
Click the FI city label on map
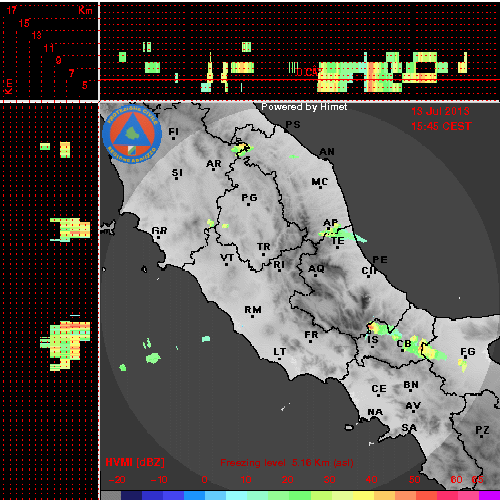point(173,132)
